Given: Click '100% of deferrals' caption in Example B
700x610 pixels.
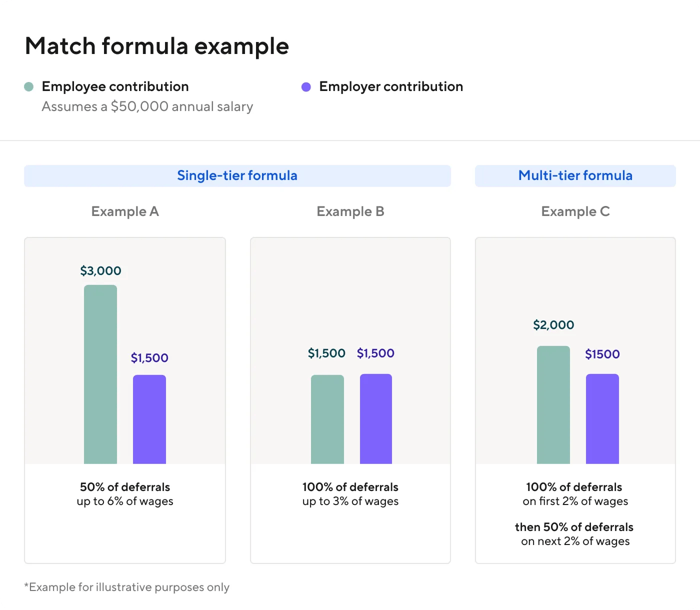Looking at the screenshot, I should pyautogui.click(x=350, y=487).
